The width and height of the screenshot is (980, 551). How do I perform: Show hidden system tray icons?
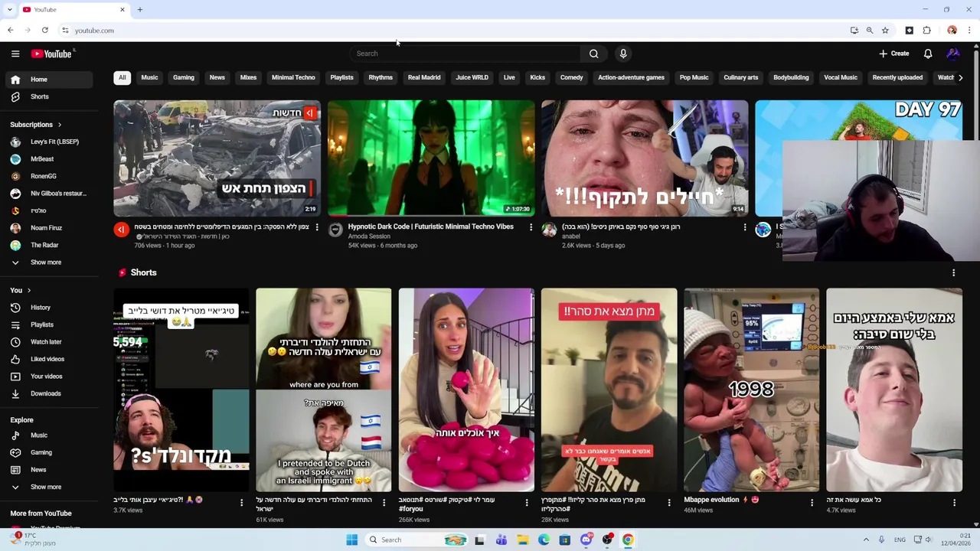(x=866, y=540)
